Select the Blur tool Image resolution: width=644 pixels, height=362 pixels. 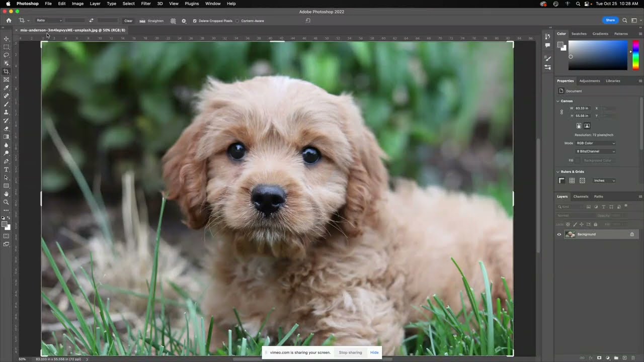pos(7,145)
